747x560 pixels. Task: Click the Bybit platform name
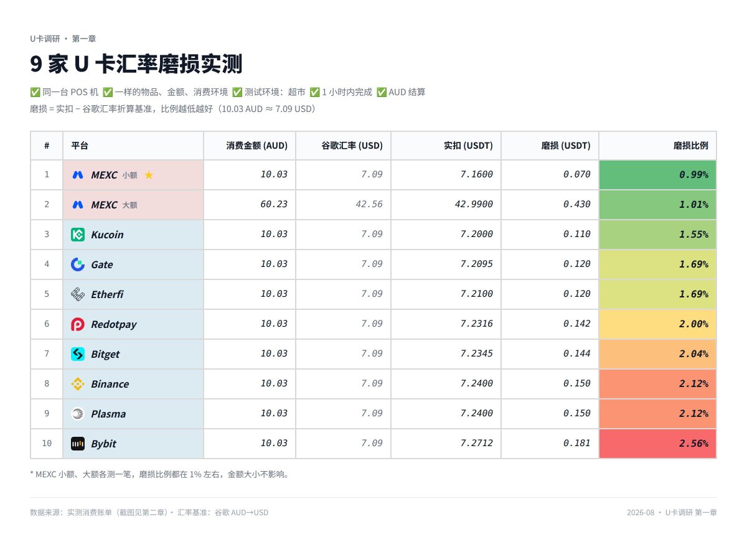(x=103, y=444)
